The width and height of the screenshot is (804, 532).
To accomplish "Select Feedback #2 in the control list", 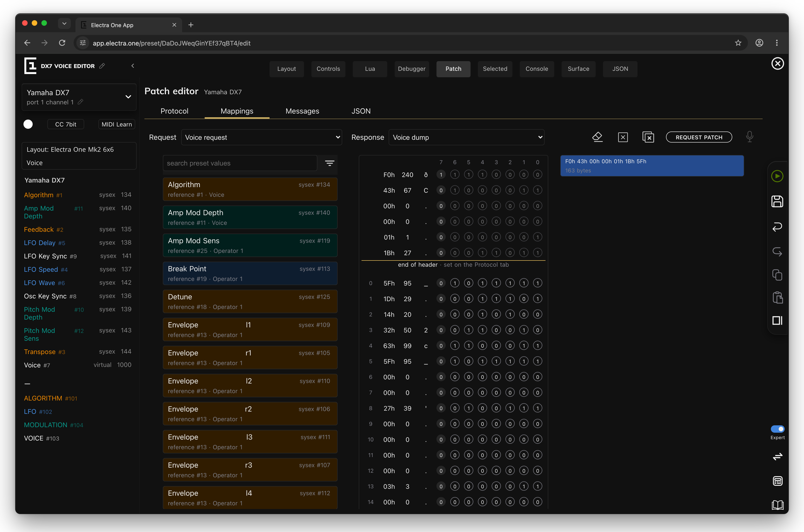I will (x=77, y=229).
